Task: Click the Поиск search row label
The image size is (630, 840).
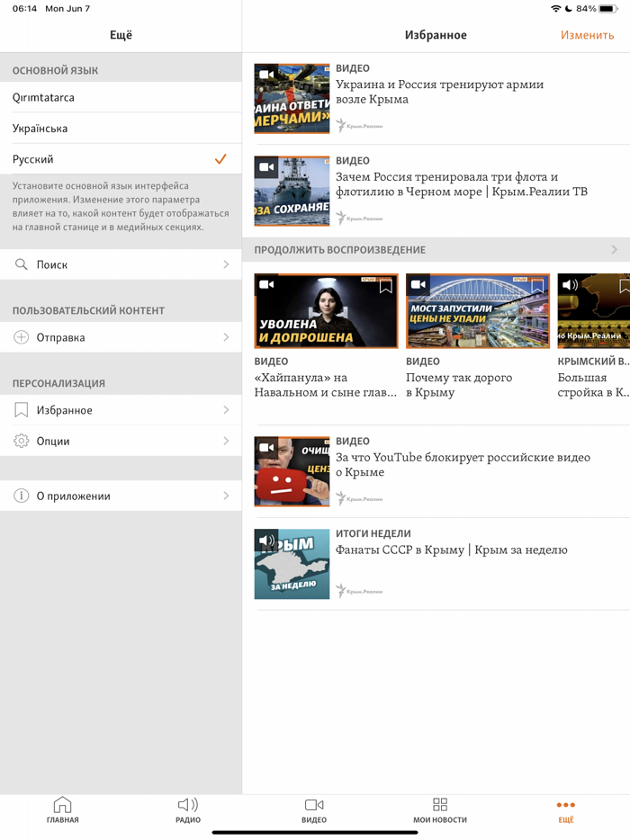Action: coord(52,264)
